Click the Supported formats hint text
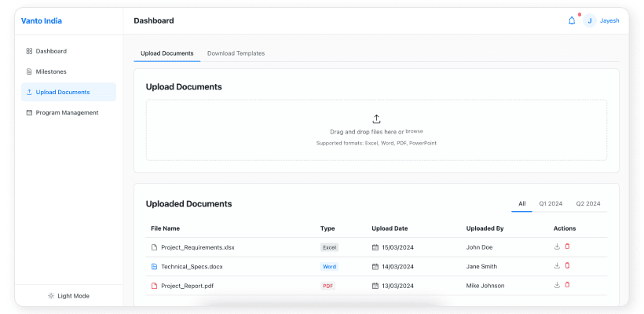The width and height of the screenshot is (644, 314). pos(376,143)
